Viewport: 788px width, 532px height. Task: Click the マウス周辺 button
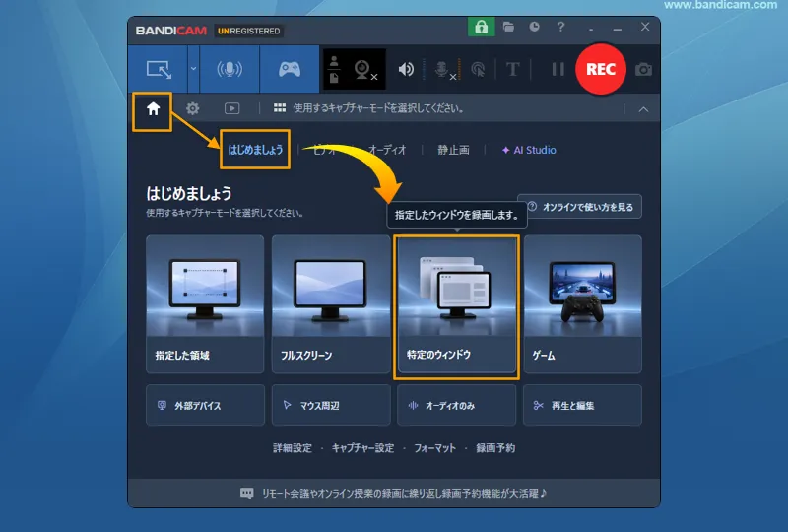click(331, 405)
